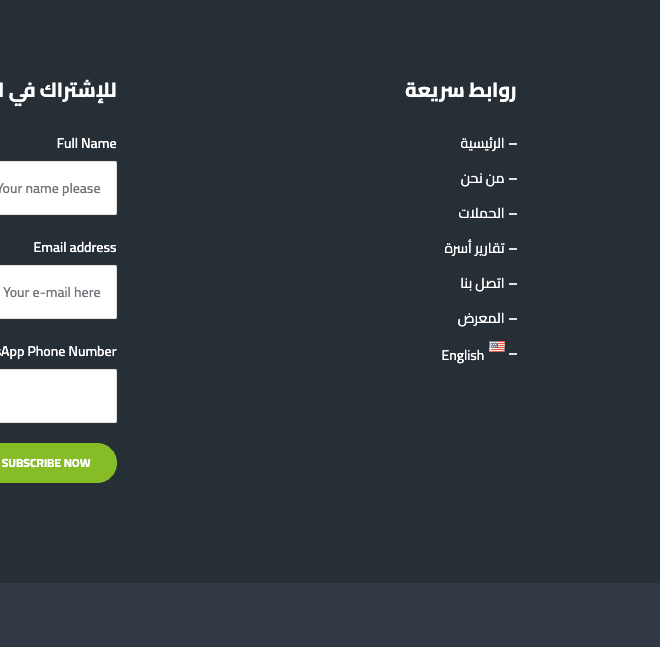The height and width of the screenshot is (647, 660).
Task: Go to the المعرض gallery link
Action: coord(481,319)
